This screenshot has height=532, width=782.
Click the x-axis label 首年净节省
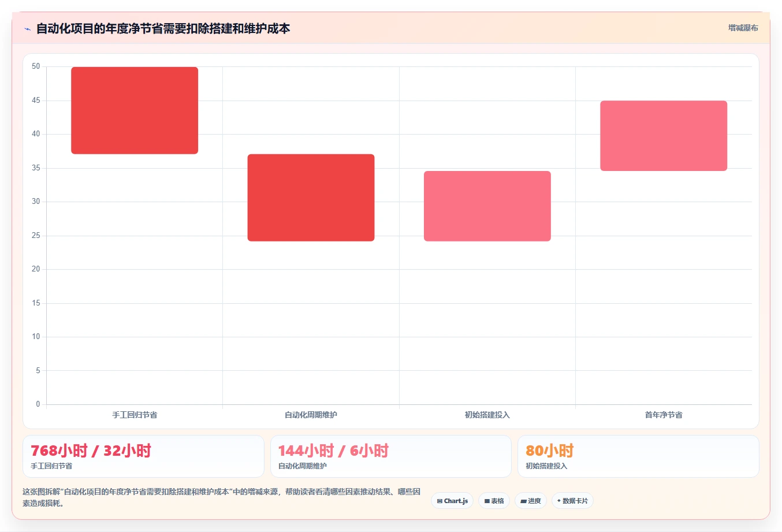[x=664, y=415]
